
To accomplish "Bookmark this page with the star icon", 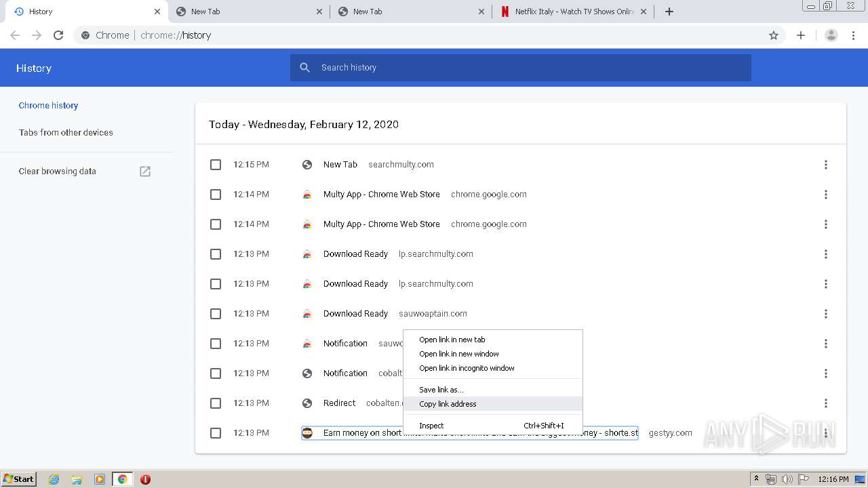I will pyautogui.click(x=774, y=35).
